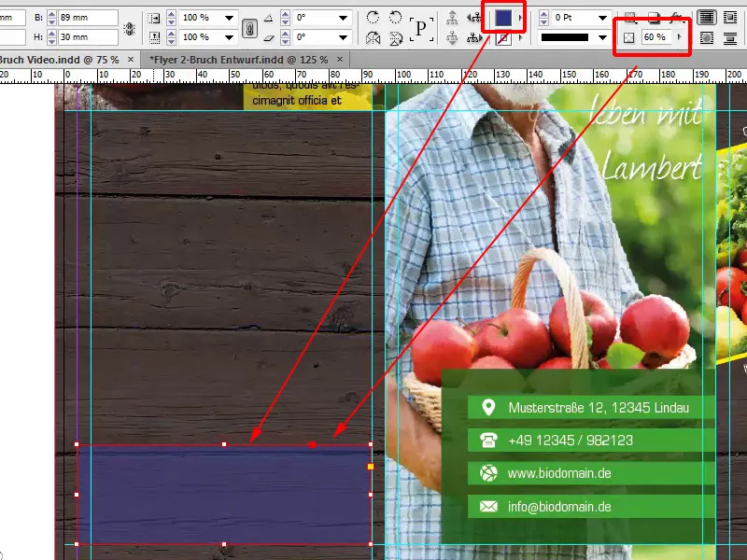Click text 'www.biodomain.de'
This screenshot has height=560, width=747.
559,473
